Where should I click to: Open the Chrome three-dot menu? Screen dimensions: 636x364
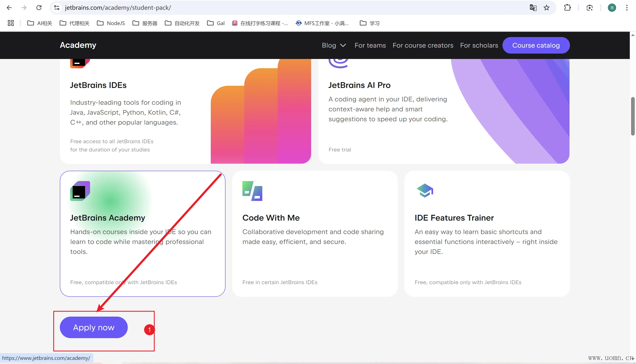pyautogui.click(x=626, y=8)
